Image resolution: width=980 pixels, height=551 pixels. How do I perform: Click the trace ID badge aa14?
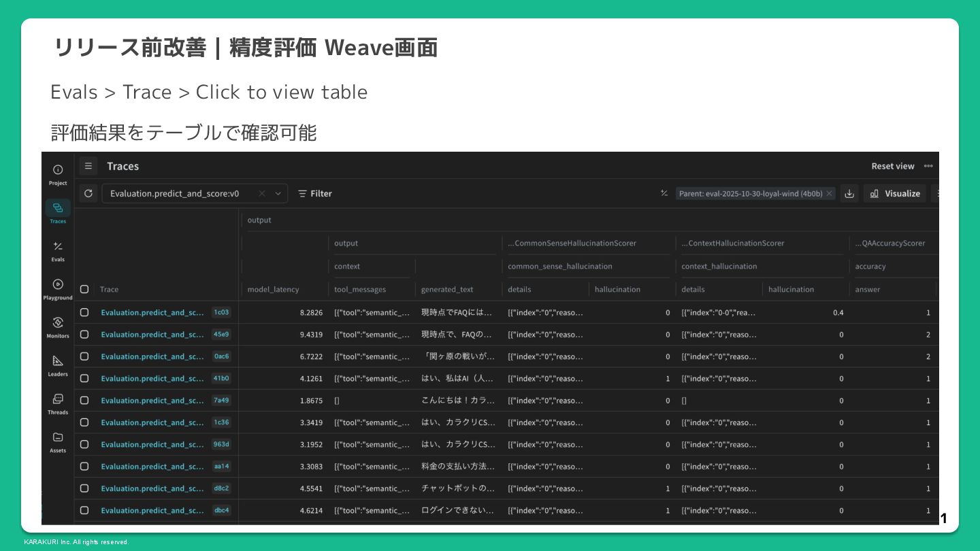pyautogui.click(x=221, y=466)
